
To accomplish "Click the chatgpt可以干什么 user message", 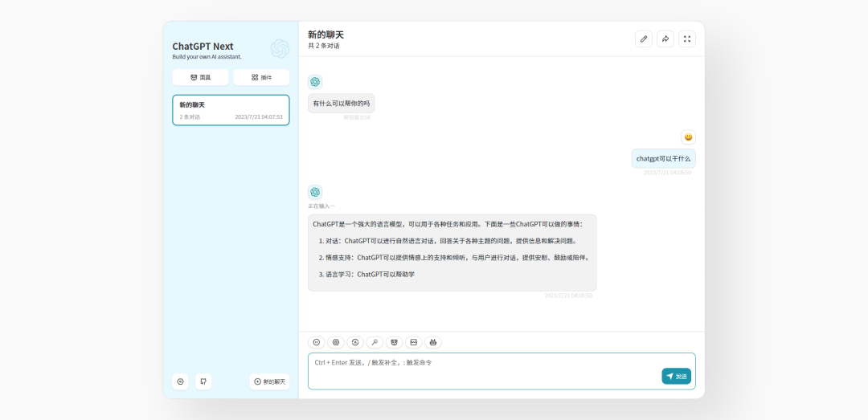I will coord(663,158).
